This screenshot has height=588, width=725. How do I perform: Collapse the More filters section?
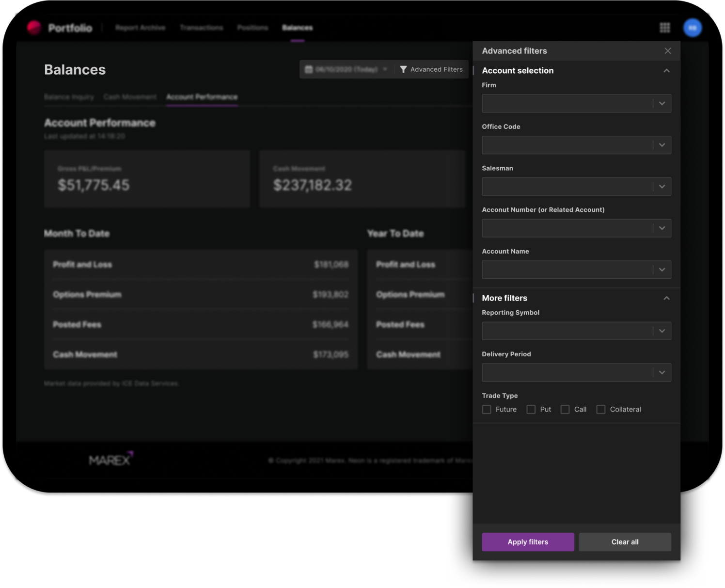(666, 298)
